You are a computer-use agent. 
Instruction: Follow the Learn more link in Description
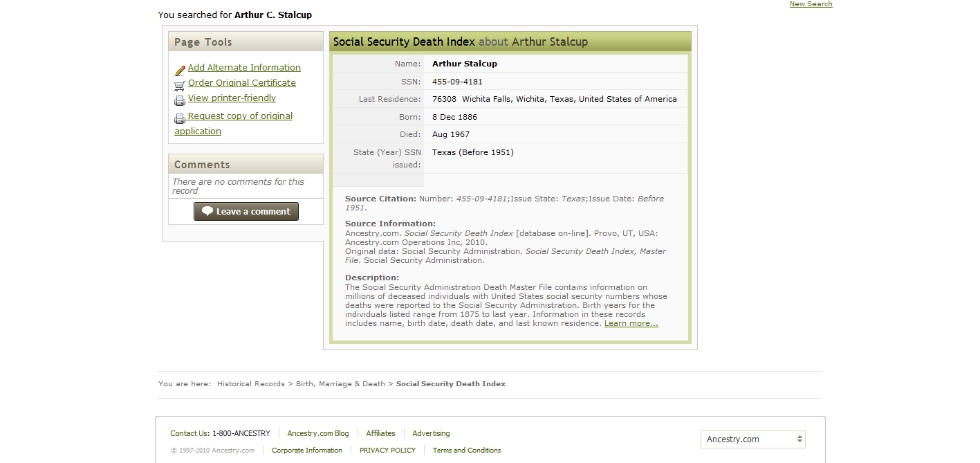[631, 323]
